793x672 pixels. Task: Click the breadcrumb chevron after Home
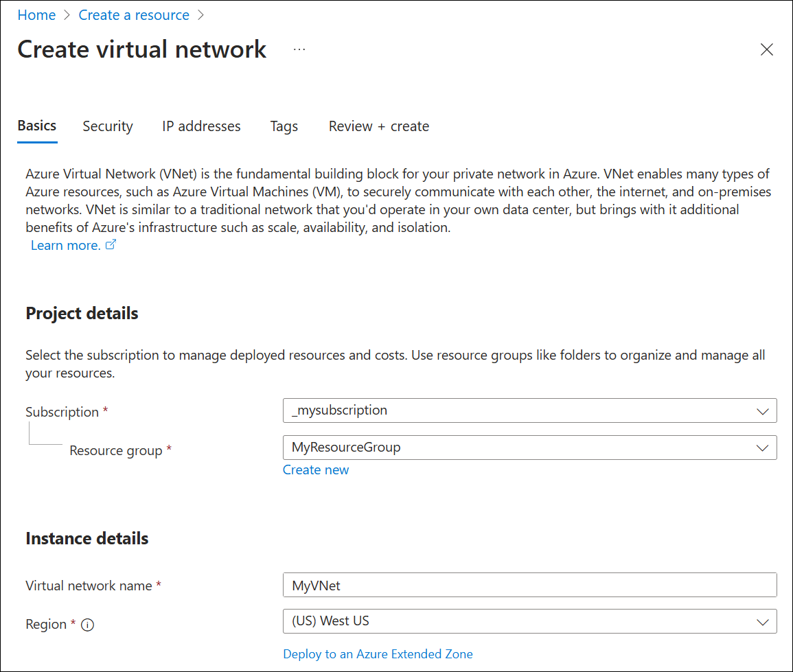[x=67, y=14]
